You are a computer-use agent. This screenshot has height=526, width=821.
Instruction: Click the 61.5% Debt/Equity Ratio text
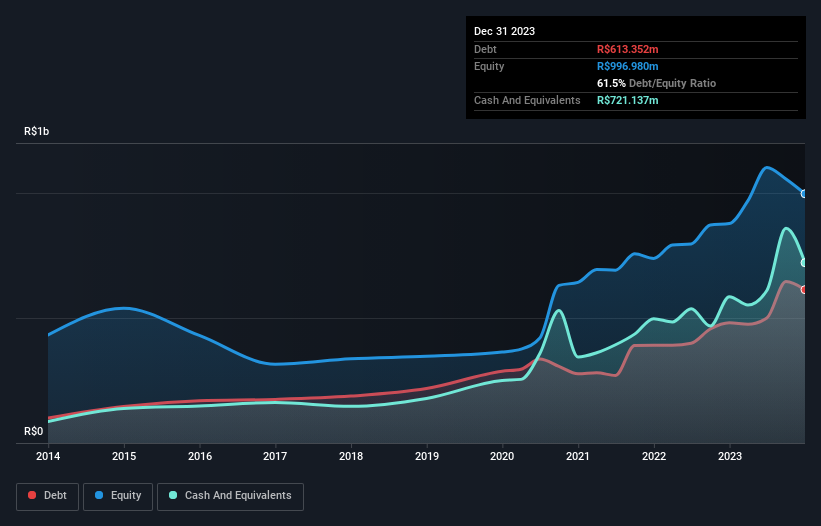656,83
